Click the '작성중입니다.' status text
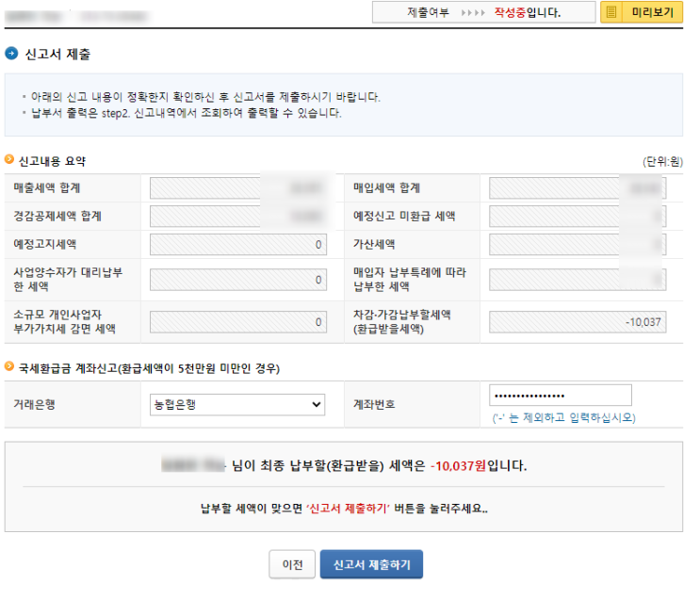700x599 pixels. click(528, 12)
